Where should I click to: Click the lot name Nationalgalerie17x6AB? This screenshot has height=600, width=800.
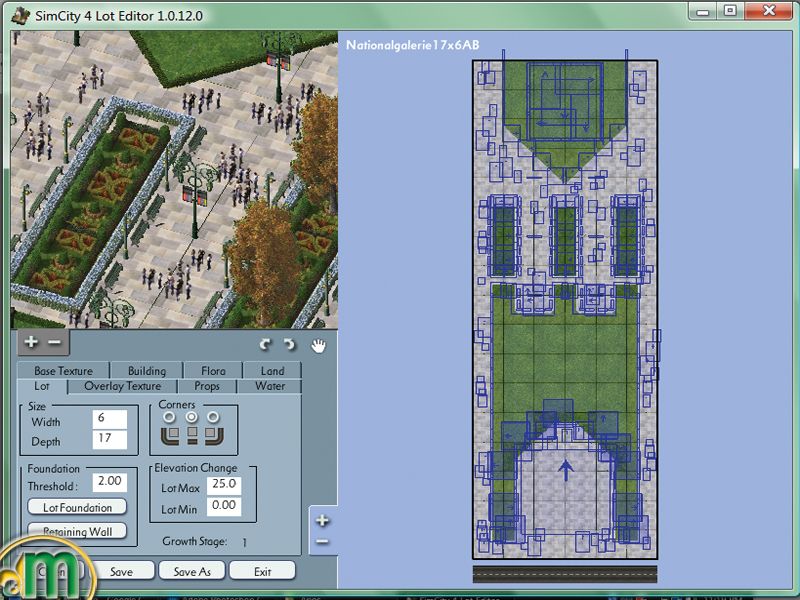tap(413, 45)
